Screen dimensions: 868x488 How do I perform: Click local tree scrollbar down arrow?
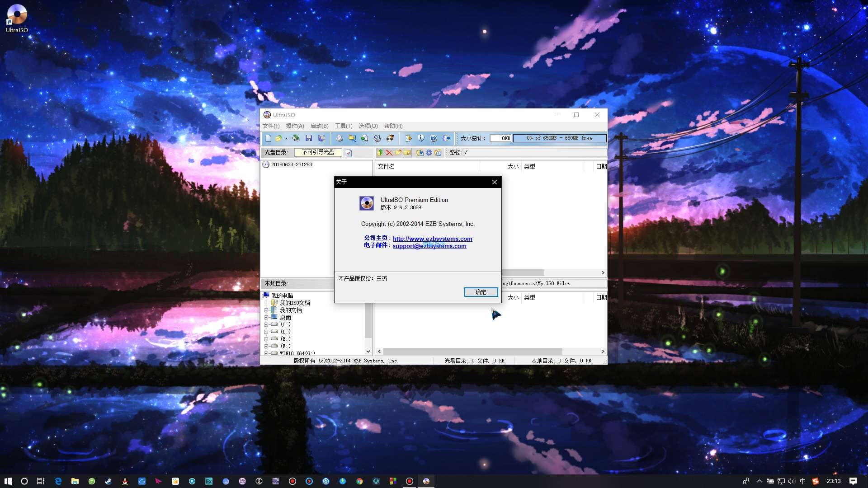tap(368, 352)
